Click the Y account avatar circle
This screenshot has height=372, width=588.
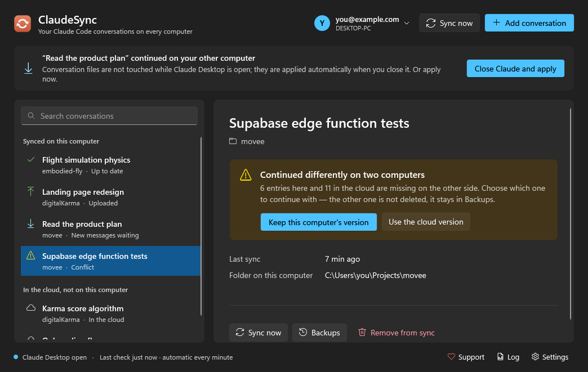pos(322,23)
